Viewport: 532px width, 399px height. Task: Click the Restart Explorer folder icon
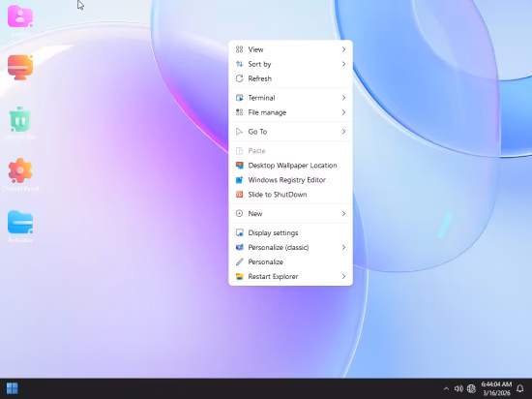pos(240,277)
